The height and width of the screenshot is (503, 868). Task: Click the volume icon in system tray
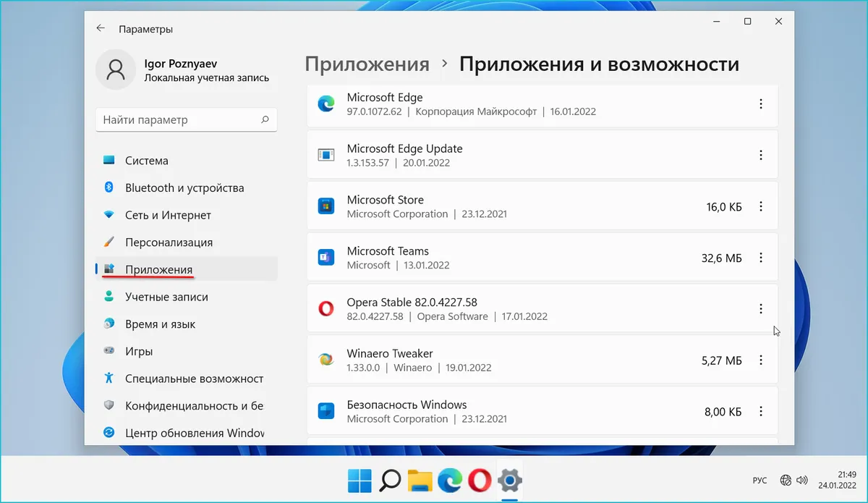tap(801, 480)
